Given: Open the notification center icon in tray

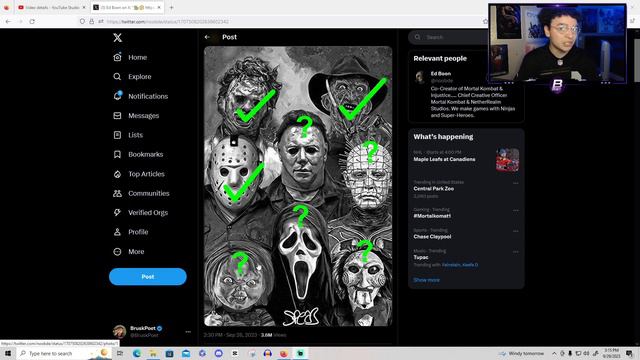Looking at the screenshot, I should (x=629, y=353).
